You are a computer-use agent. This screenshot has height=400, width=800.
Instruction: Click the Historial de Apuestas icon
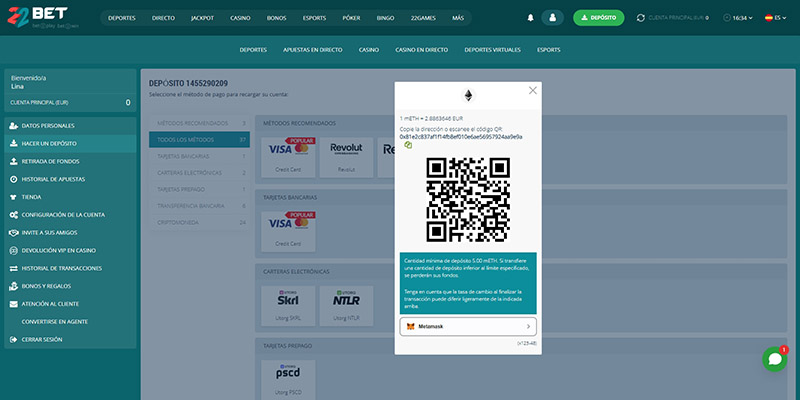pyautogui.click(x=14, y=179)
